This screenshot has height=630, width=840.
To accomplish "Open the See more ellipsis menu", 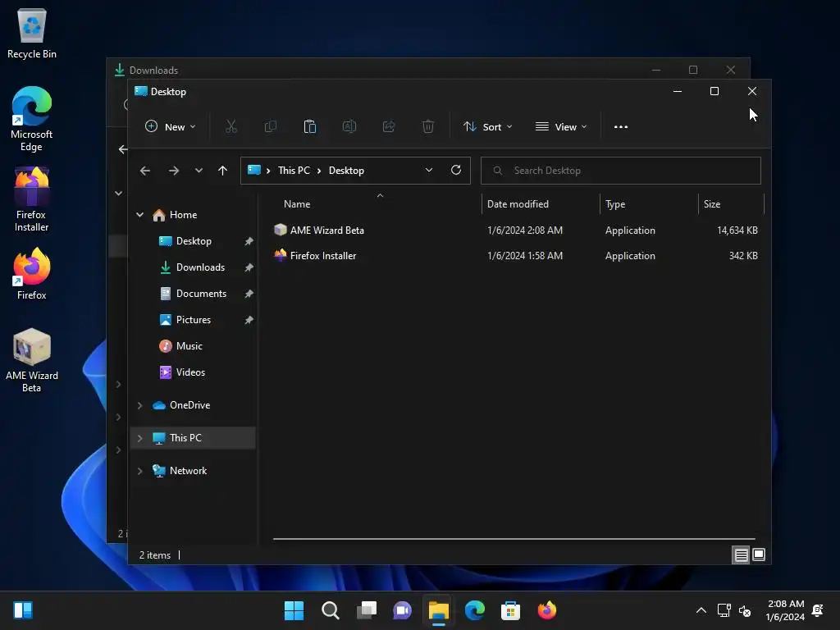I will [x=621, y=127].
